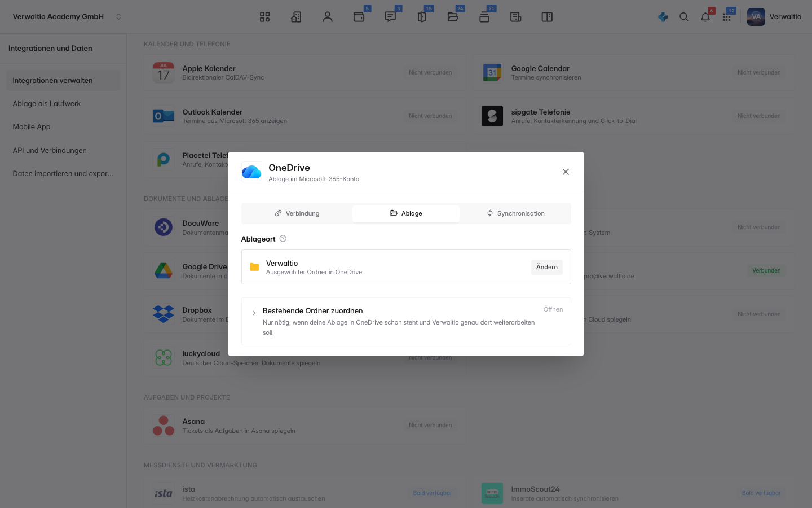
Task: Click the blue assistant logo icon
Action: 663,17
